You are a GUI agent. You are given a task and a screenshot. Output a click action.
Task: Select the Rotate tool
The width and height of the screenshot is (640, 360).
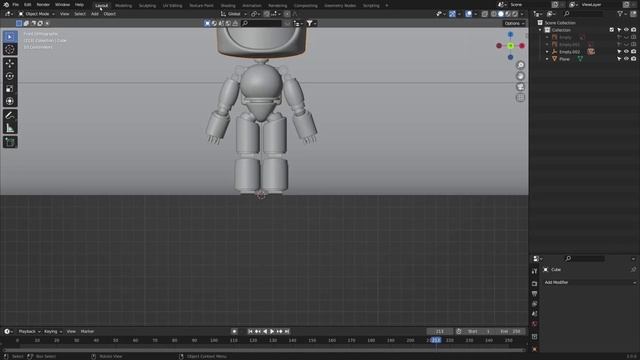coord(10,76)
